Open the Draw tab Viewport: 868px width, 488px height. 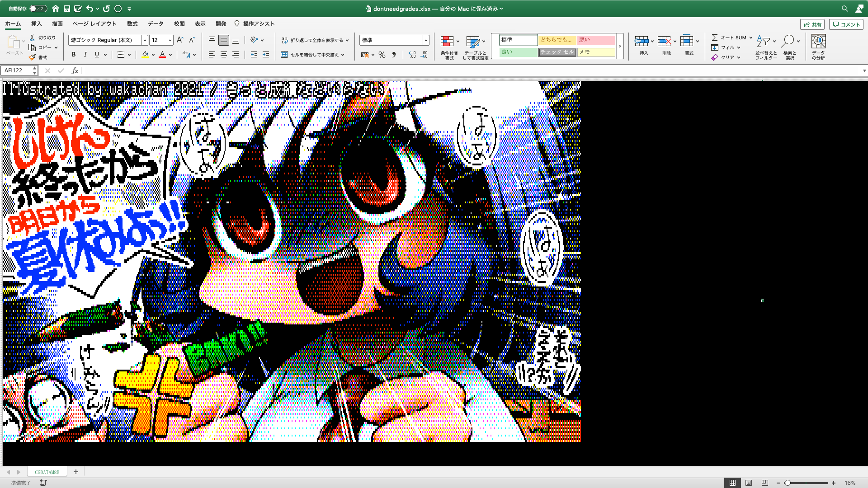coord(57,24)
